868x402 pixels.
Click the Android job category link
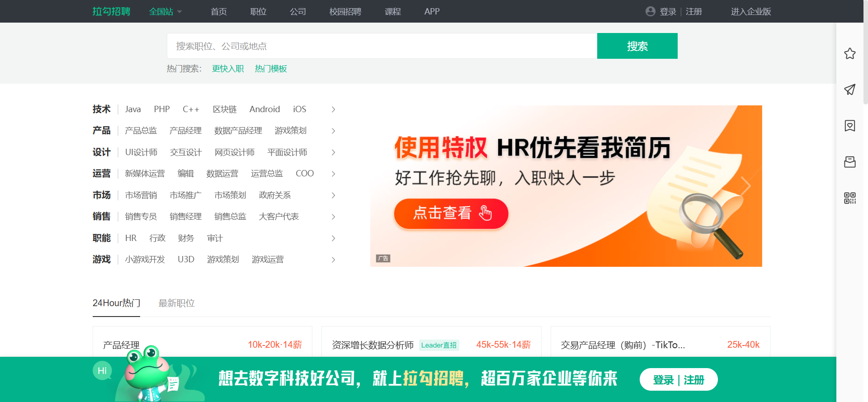point(264,109)
